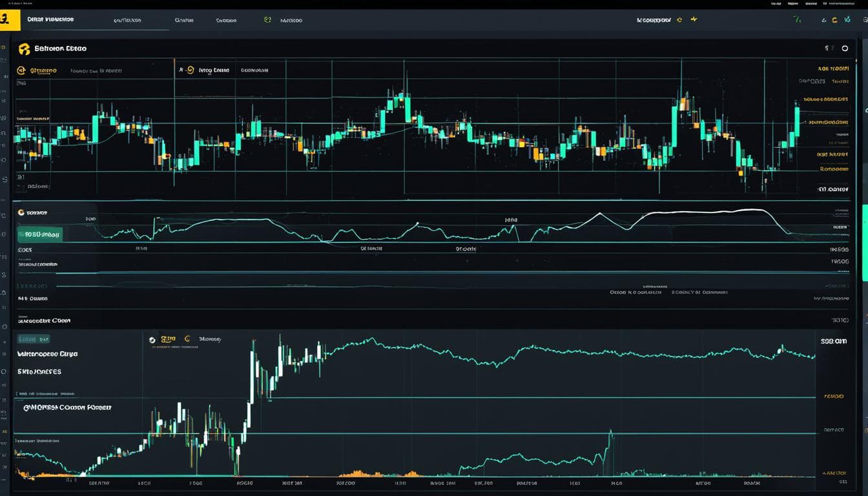Click the green status icon beside the menu text
The height and width of the screenshot is (496, 868).
click(267, 19)
